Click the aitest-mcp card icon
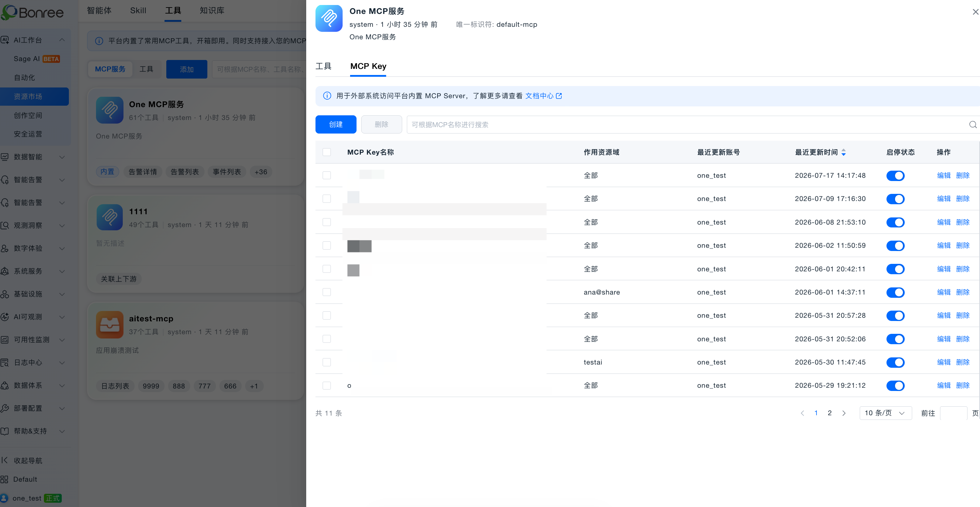The width and height of the screenshot is (980, 507). point(110,325)
